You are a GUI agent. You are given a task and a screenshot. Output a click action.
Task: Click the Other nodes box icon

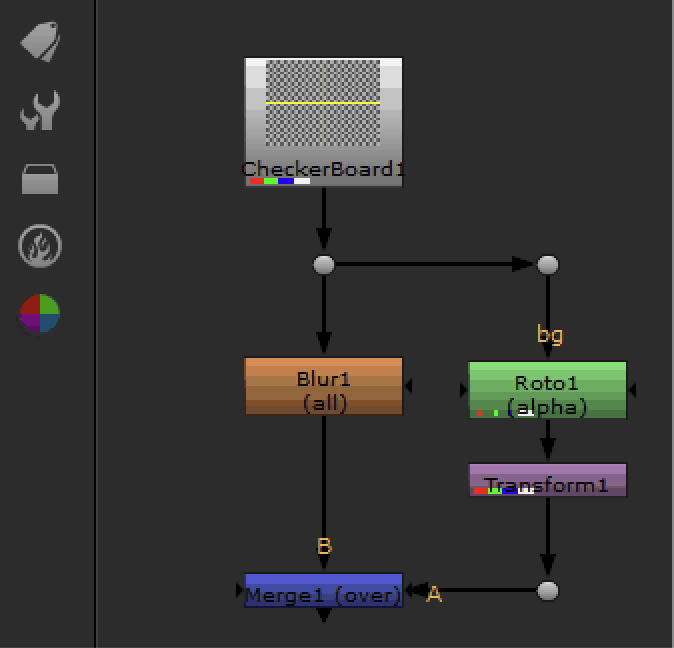pyautogui.click(x=40, y=180)
